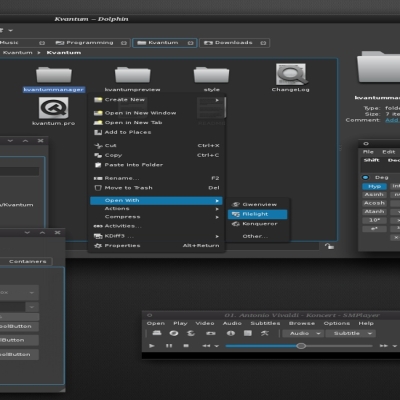Click the Atanh button in calculator
Screen dimensions: 400x400
click(x=374, y=212)
